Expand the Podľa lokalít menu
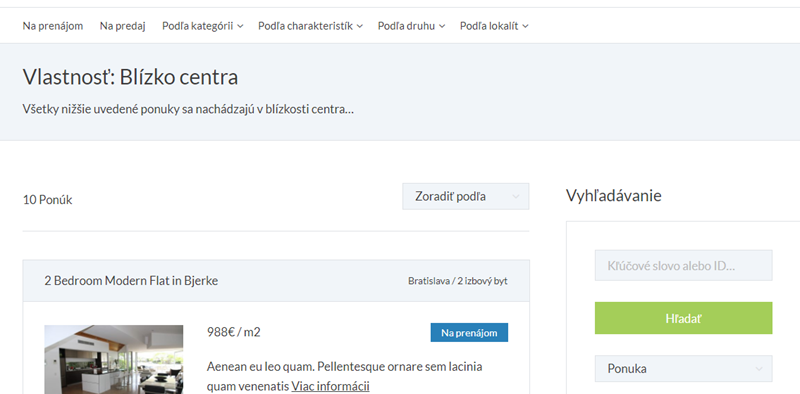800x394 pixels. click(494, 26)
